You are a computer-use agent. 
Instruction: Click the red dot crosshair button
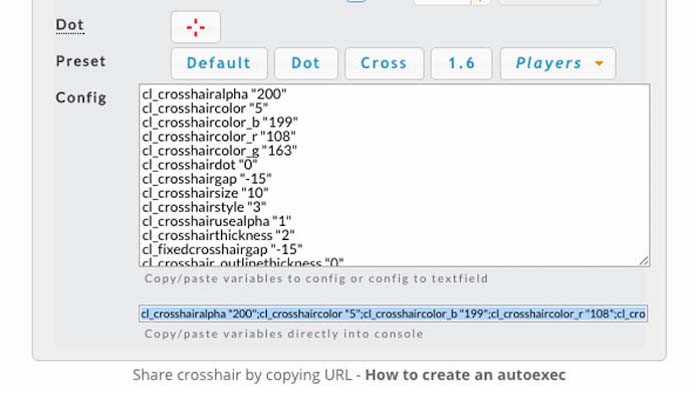[195, 27]
